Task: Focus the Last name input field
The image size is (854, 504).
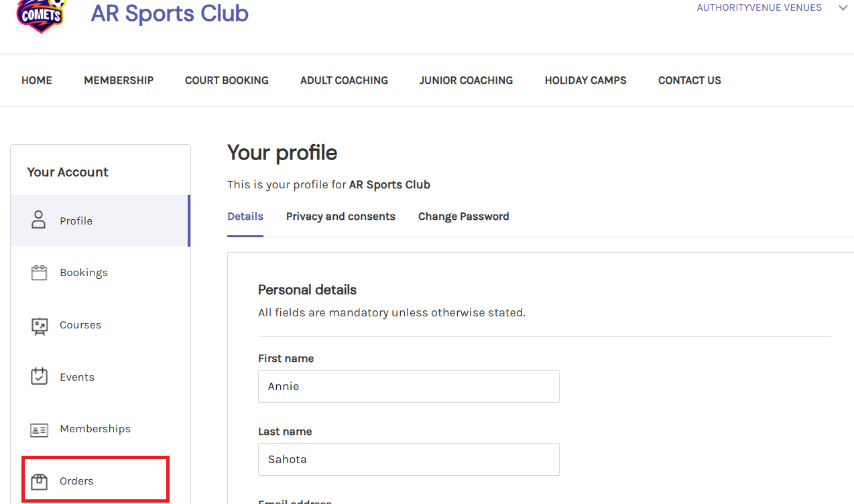Action: 408,459
